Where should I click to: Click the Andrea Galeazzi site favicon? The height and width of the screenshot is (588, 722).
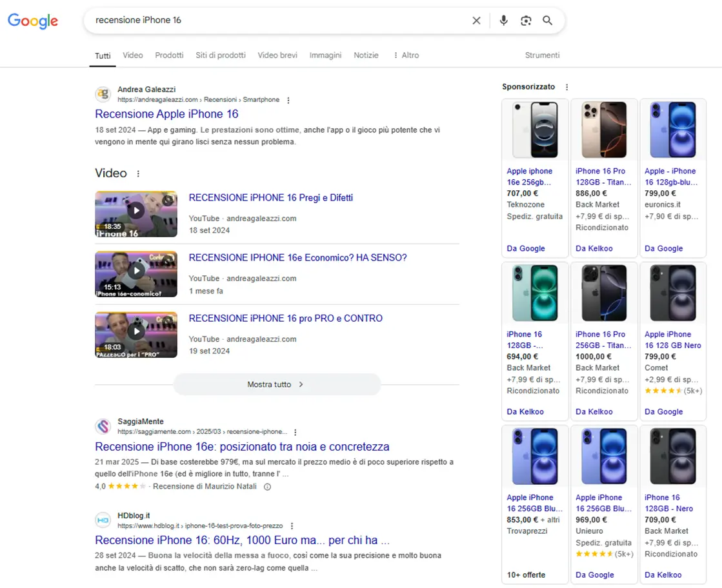coord(103,94)
